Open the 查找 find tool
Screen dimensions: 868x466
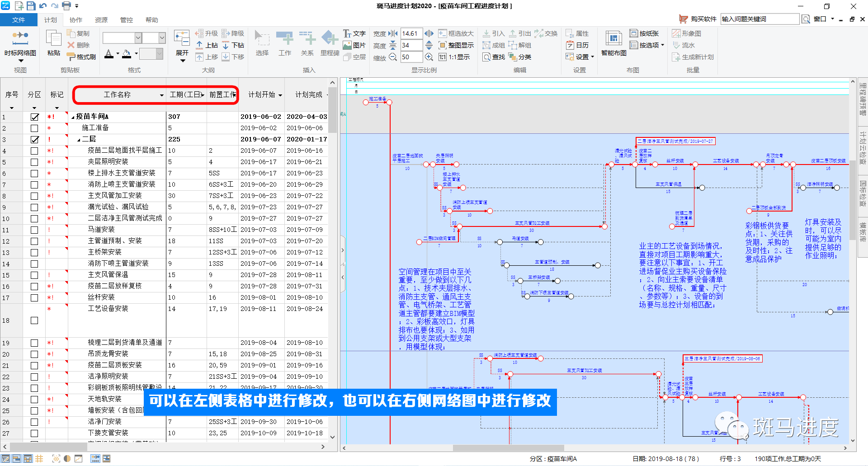pyautogui.click(x=494, y=57)
